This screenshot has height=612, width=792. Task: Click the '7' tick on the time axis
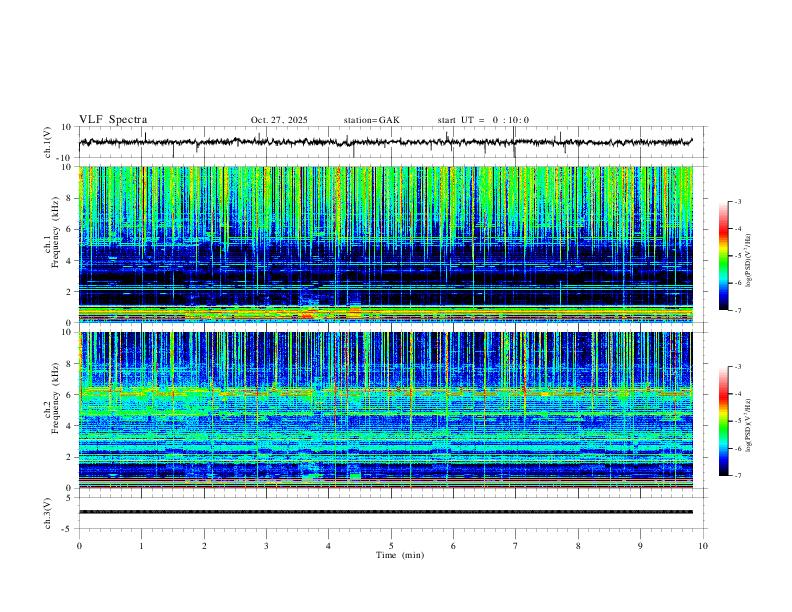click(x=516, y=546)
